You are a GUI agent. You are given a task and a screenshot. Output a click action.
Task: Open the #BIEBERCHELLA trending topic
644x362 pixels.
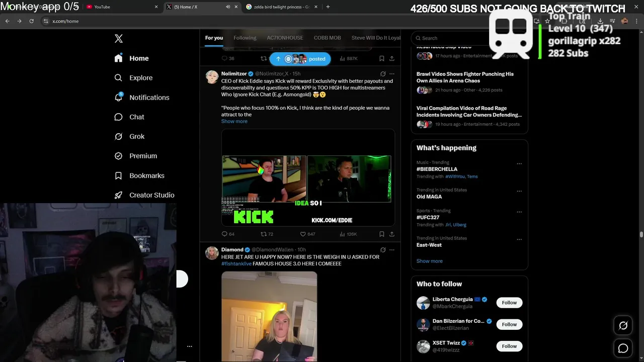pyautogui.click(x=437, y=169)
